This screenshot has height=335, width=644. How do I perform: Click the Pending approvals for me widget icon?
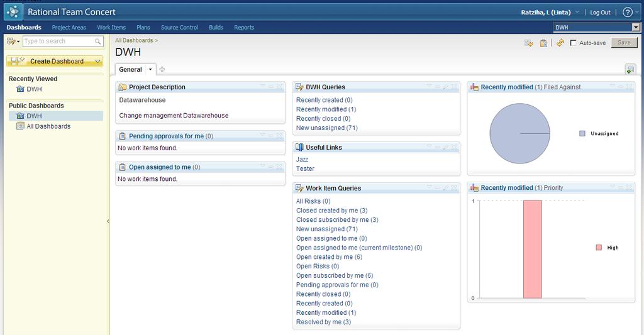coord(123,136)
